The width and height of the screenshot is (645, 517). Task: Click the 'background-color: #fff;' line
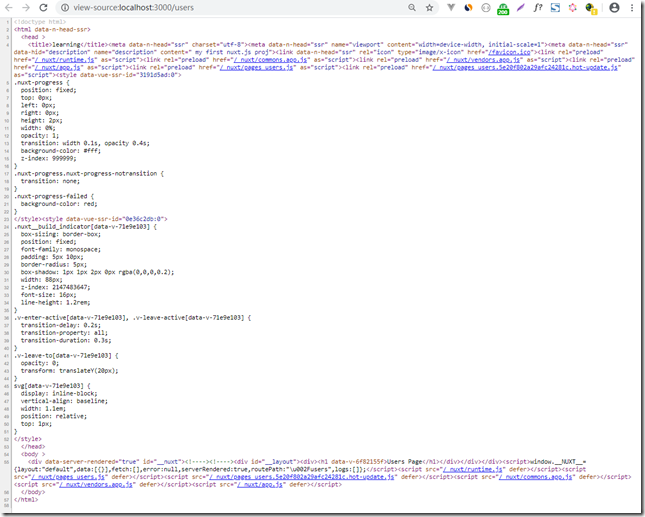tap(60, 151)
